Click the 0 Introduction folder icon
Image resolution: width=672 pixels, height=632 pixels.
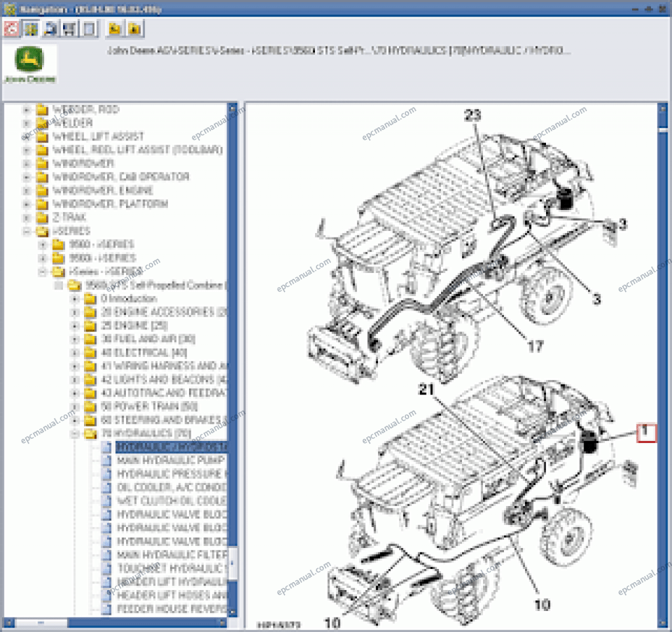pos(90,298)
